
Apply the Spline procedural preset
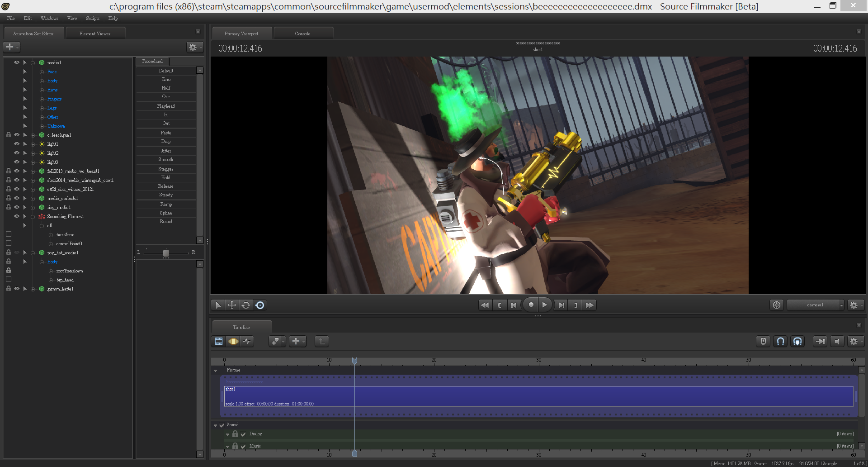click(x=166, y=213)
